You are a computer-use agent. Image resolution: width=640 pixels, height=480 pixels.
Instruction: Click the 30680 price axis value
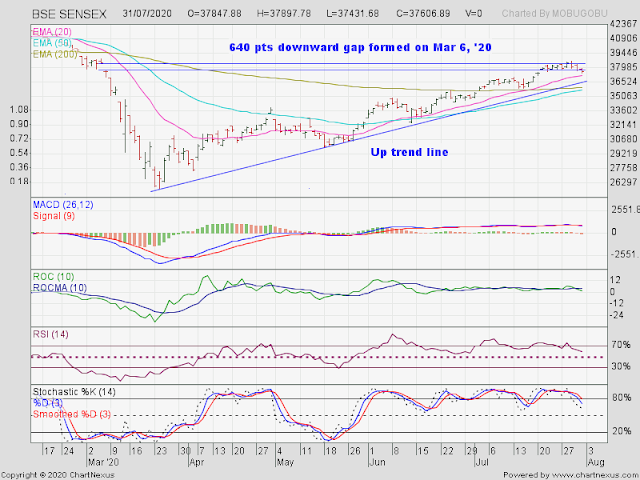623,139
